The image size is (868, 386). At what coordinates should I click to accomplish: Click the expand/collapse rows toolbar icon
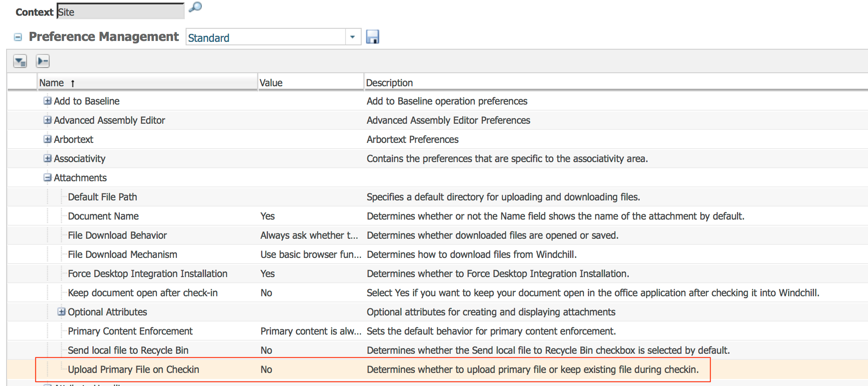click(x=43, y=61)
